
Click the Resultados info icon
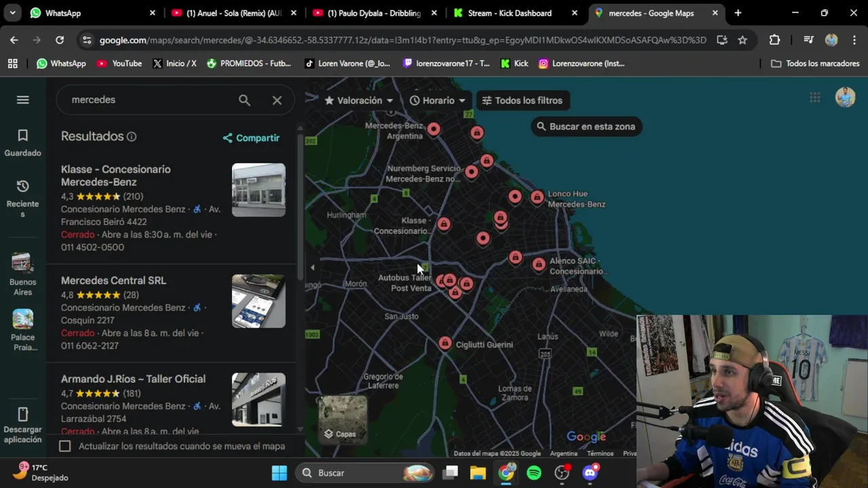132,136
